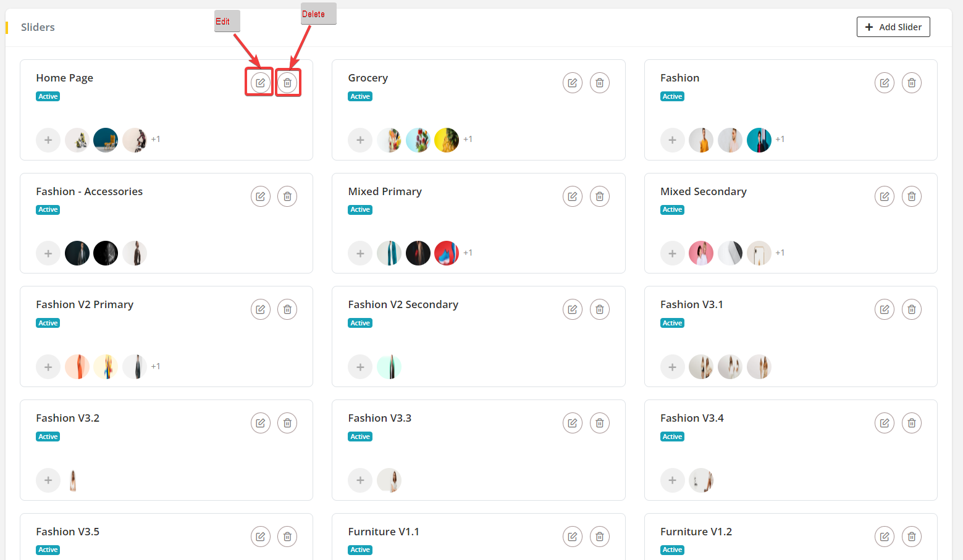This screenshot has width=963, height=560.
Task: Delete the Home Page slider
Action: coord(287,83)
